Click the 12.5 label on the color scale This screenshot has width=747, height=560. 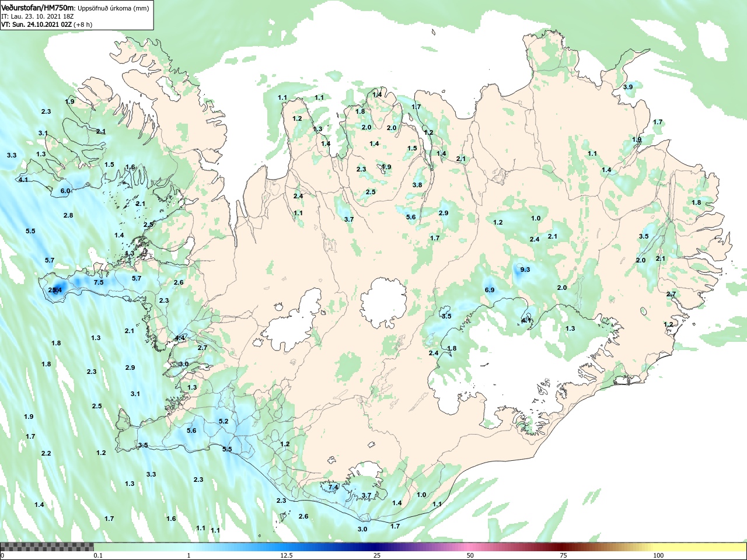point(287,555)
